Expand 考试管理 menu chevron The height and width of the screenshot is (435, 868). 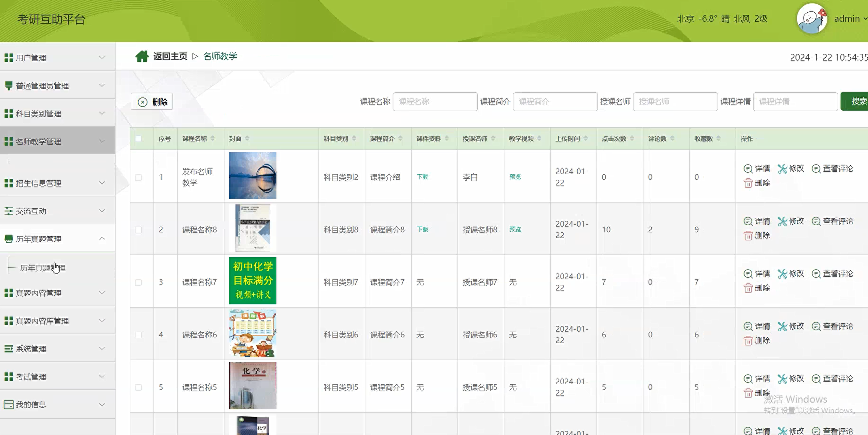[102, 376]
